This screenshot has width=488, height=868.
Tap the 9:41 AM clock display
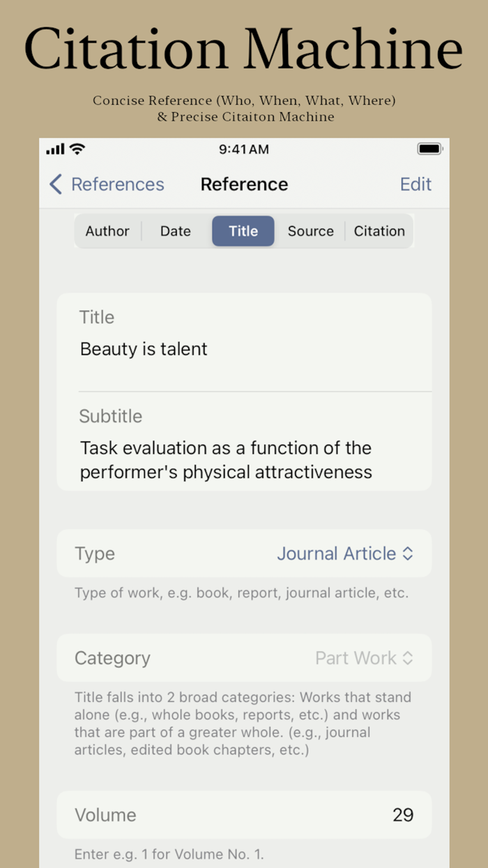[x=244, y=149]
